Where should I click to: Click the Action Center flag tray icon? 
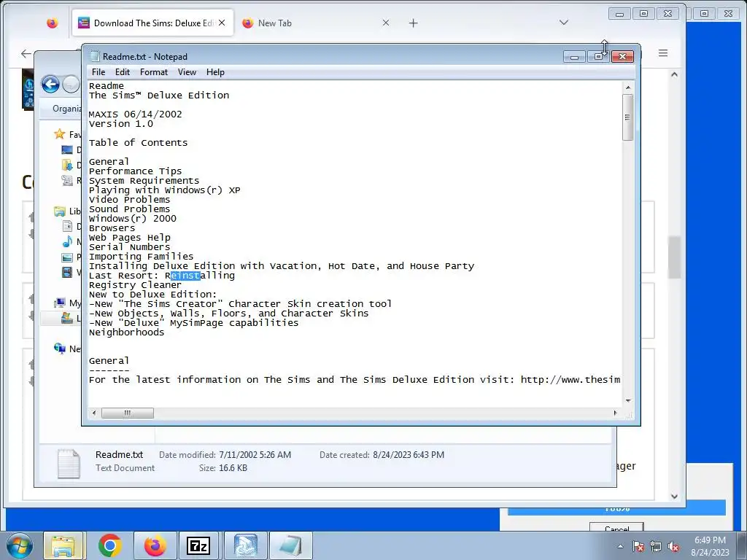(638, 546)
